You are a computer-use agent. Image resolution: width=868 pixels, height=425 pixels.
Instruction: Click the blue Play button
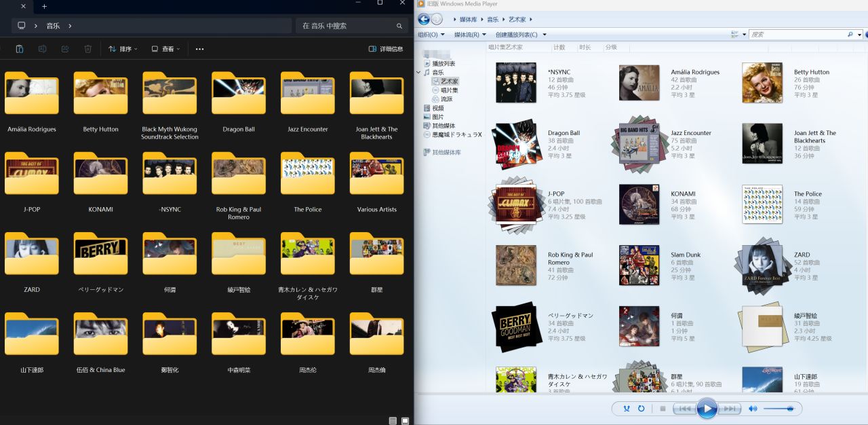(x=707, y=409)
